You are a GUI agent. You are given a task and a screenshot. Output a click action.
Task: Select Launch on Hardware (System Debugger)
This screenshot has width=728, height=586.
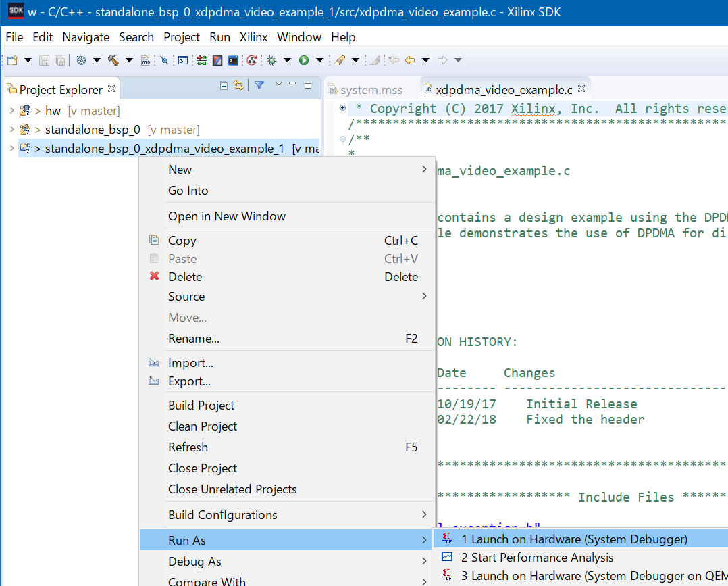580,539
